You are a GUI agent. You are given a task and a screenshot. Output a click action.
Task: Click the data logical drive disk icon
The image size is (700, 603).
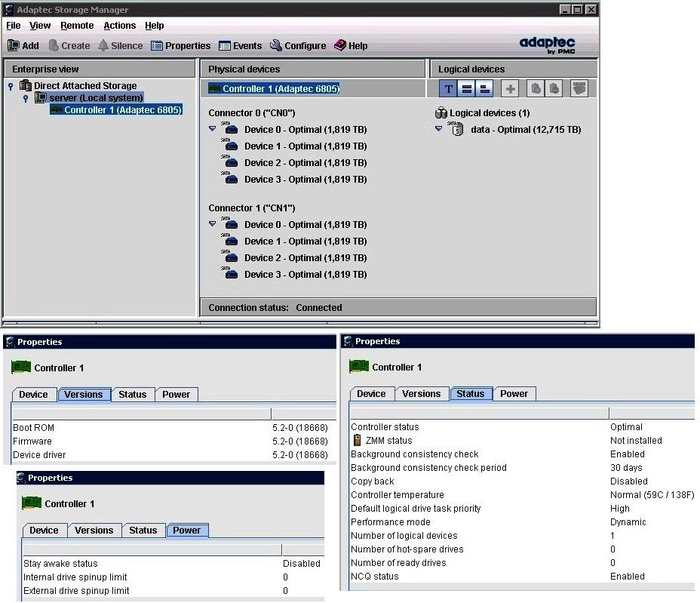coord(456,128)
